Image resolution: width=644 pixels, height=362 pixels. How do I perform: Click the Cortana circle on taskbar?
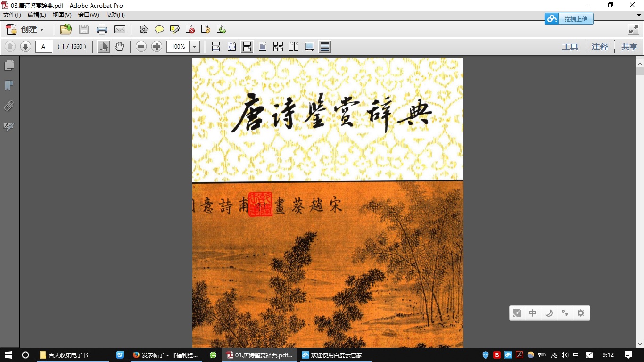tap(25, 355)
